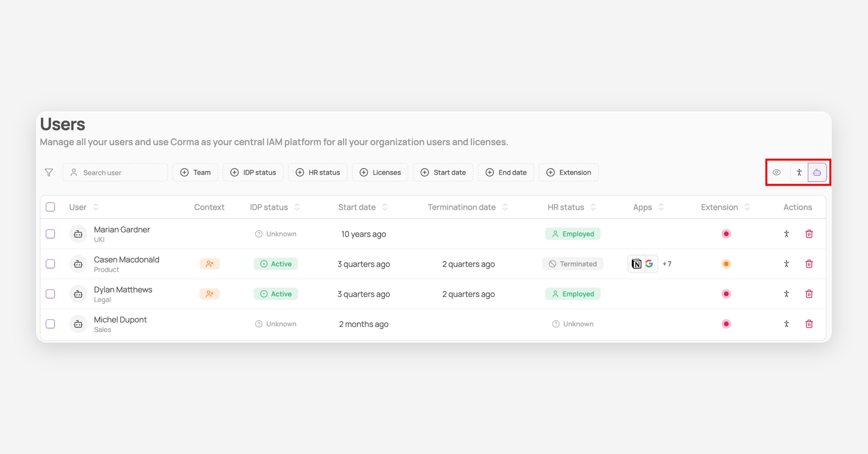Click orange extension status dot for Casen
The height and width of the screenshot is (454, 868).
point(726,264)
